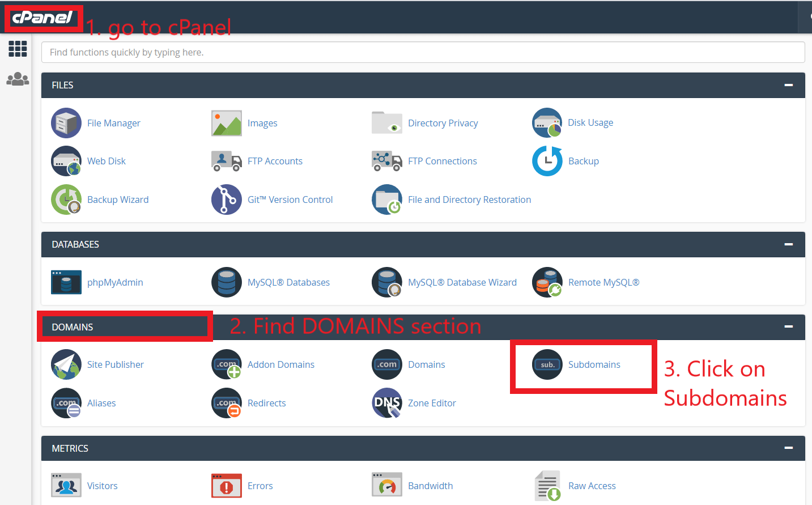This screenshot has width=812, height=505.
Task: Collapse the METRICS section
Action: [788, 448]
